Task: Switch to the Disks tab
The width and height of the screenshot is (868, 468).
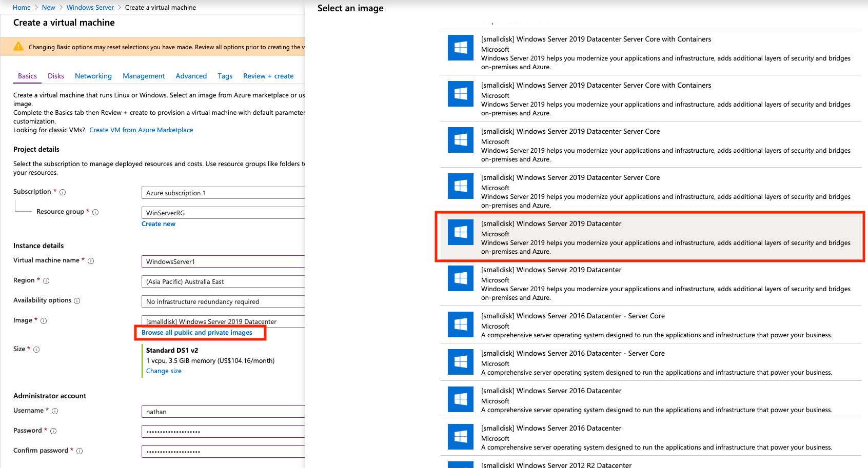Action: 56,76
